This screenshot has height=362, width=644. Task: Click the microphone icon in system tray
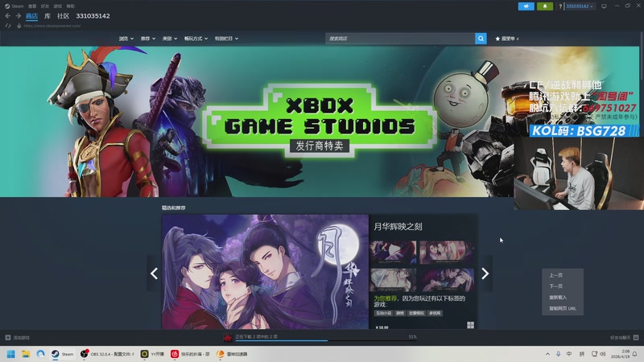558,354
